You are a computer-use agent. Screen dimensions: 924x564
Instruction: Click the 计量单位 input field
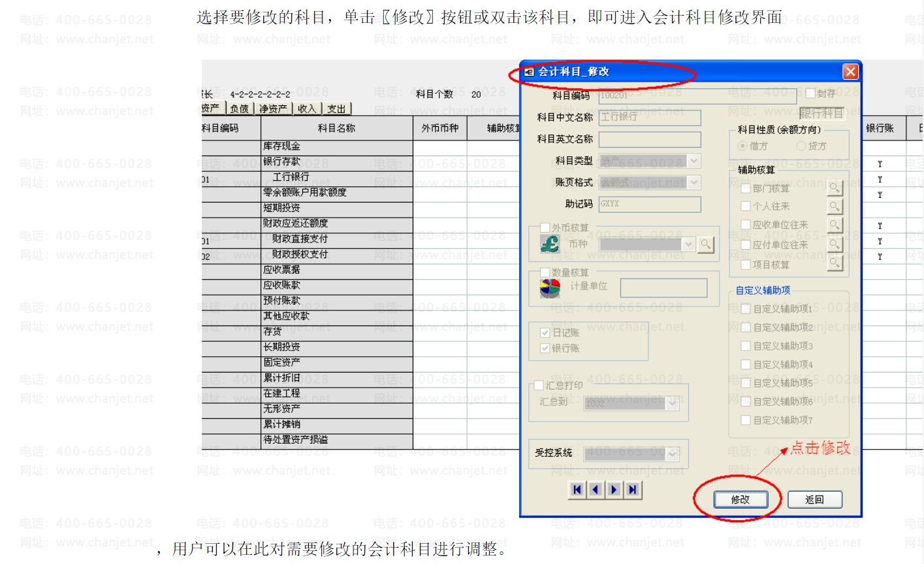pos(663,288)
